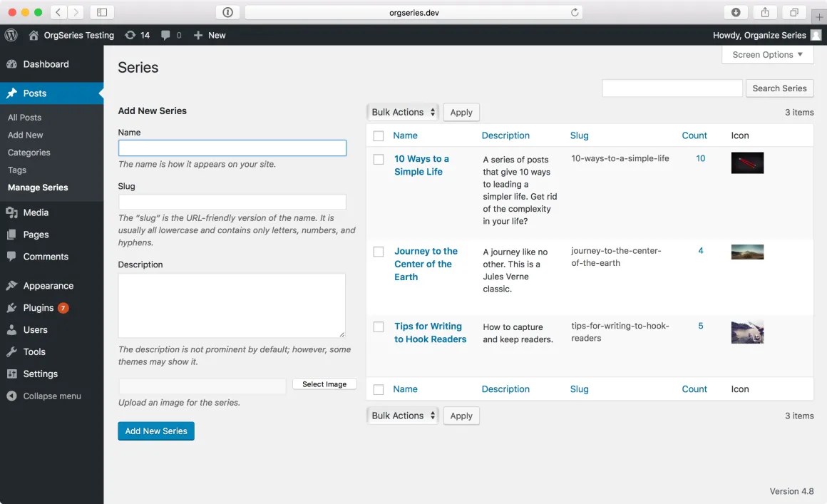Check the box beside "10 Ways to a Simple Life"
This screenshot has width=827, height=504.
(378, 159)
